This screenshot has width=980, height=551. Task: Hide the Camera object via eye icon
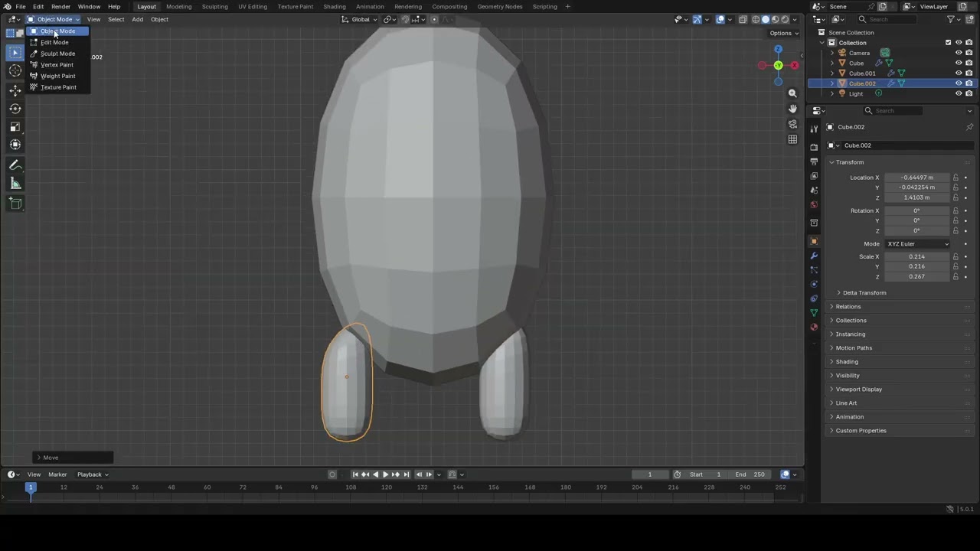[x=959, y=53]
